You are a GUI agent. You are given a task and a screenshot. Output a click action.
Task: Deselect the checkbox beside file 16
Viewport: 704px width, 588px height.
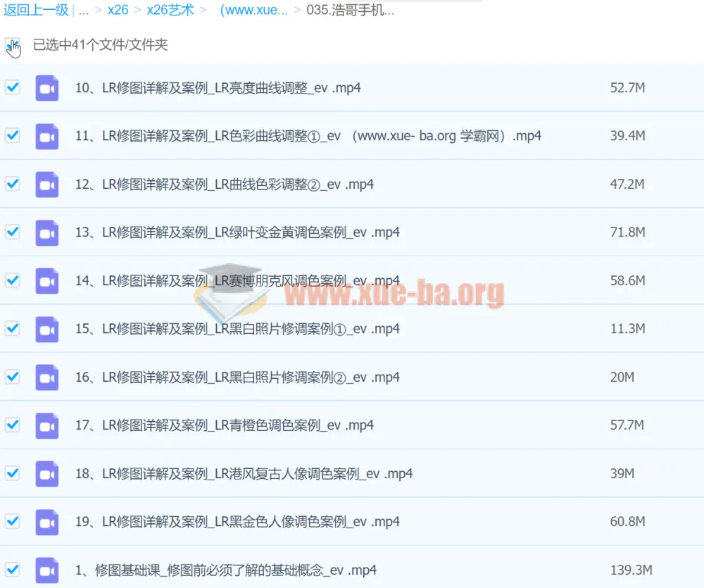12,377
